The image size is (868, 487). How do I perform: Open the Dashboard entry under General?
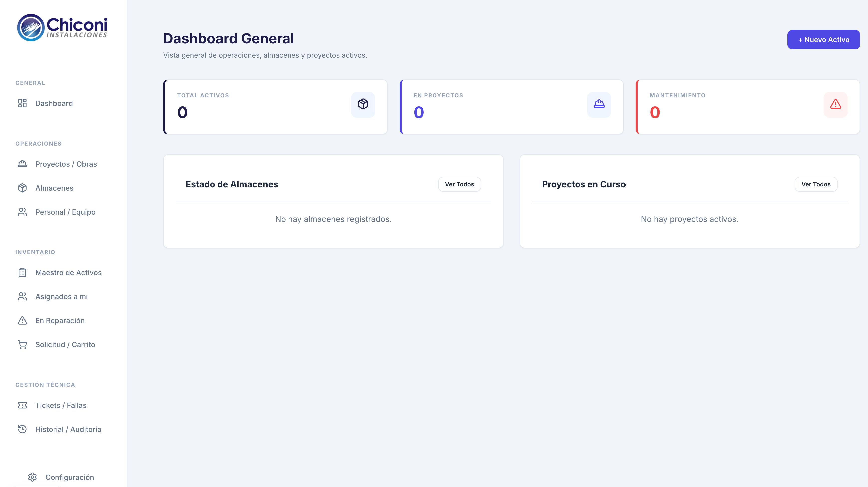coord(54,104)
